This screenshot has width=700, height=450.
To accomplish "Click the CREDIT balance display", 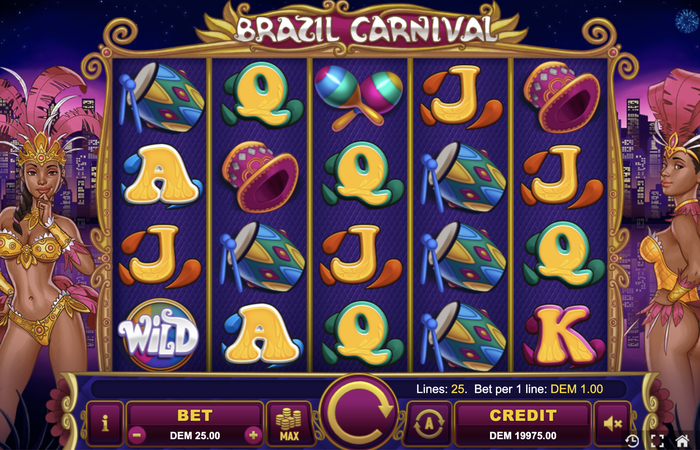I will pyautogui.click(x=523, y=423).
